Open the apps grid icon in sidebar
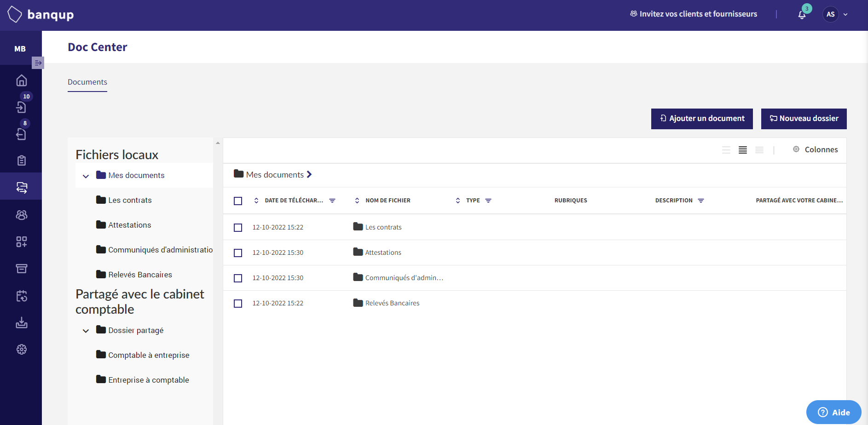Image resolution: width=868 pixels, height=425 pixels. tap(22, 241)
